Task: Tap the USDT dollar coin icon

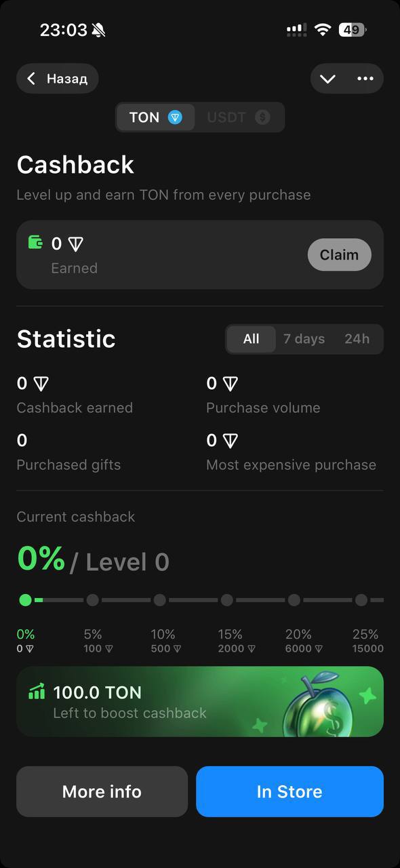Action: click(262, 117)
